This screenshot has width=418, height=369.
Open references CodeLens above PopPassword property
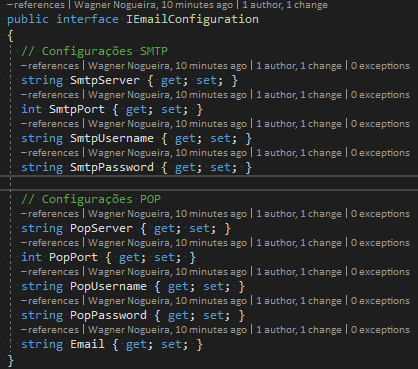(x=50, y=301)
